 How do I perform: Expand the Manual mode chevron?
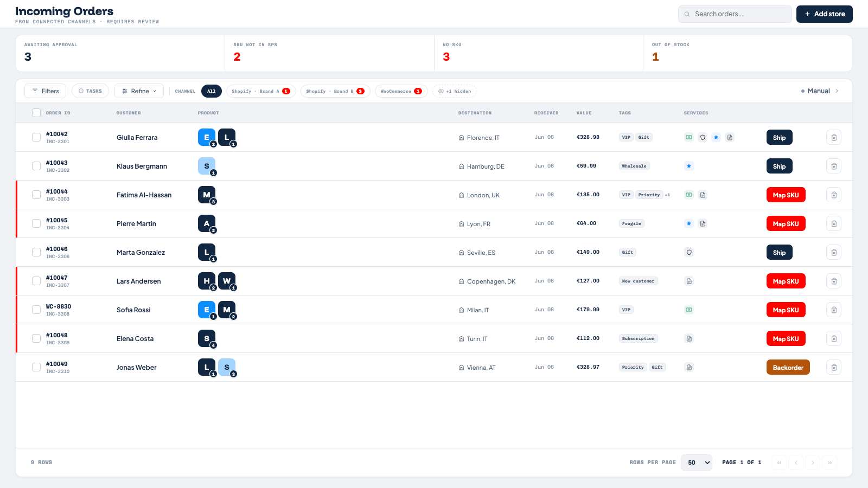(x=837, y=91)
